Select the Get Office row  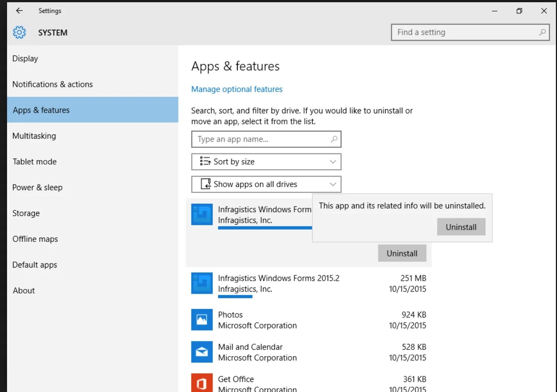tap(309, 382)
